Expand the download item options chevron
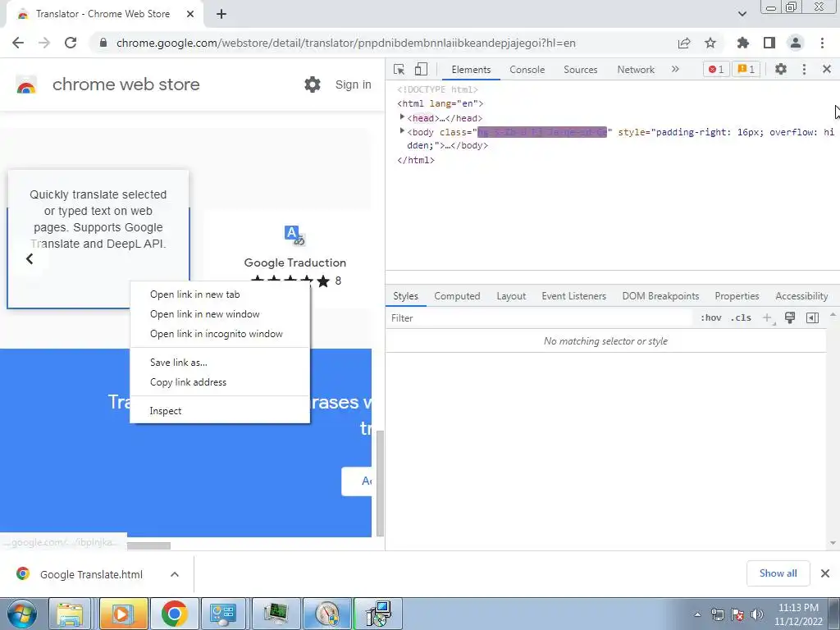 [175, 574]
